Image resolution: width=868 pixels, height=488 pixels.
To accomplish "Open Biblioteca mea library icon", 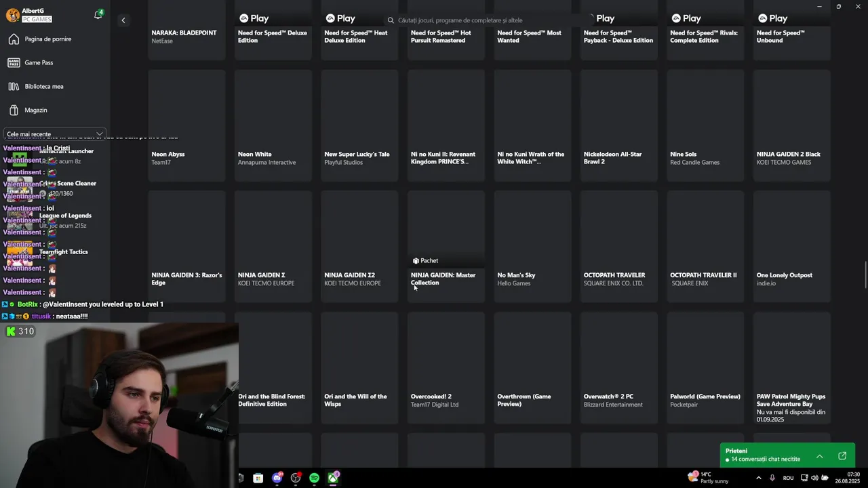I will pyautogui.click(x=14, y=87).
